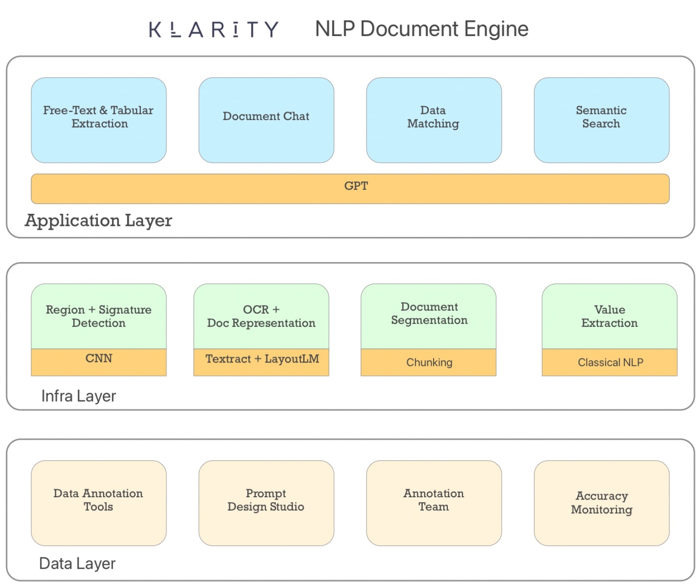The image size is (700, 588).
Task: Click the Document Segmentation box
Action: (429, 316)
